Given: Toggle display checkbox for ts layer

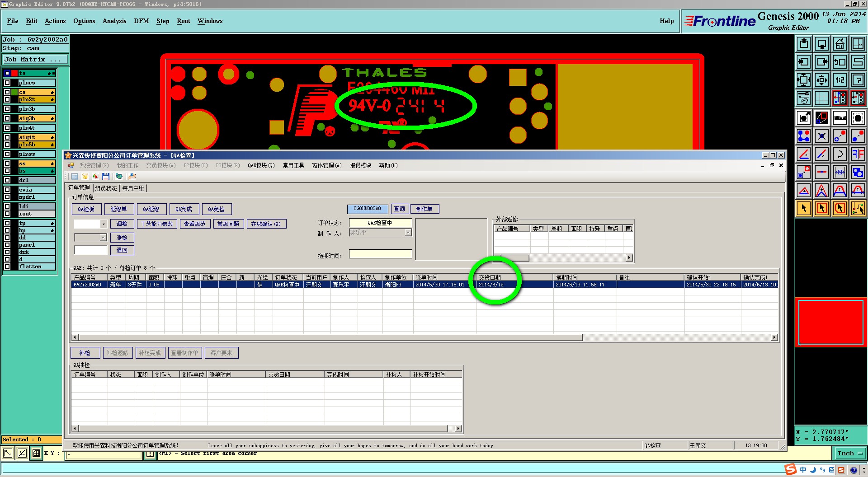Looking at the screenshot, I should coord(7,73).
